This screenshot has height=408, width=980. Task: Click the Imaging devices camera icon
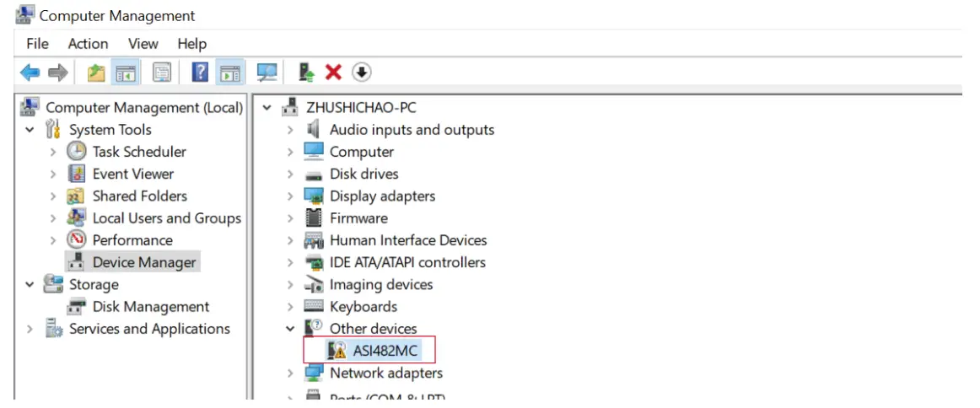313,284
